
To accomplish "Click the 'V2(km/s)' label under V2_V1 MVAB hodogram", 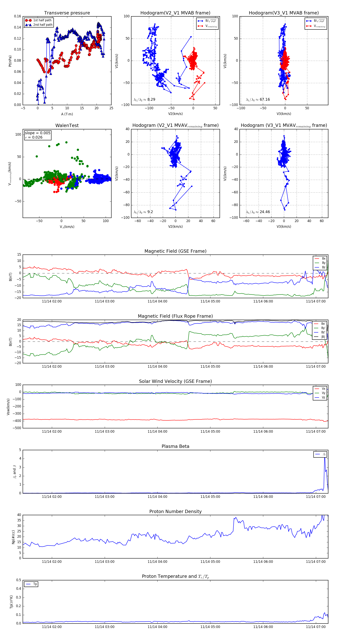I will [175, 114].
